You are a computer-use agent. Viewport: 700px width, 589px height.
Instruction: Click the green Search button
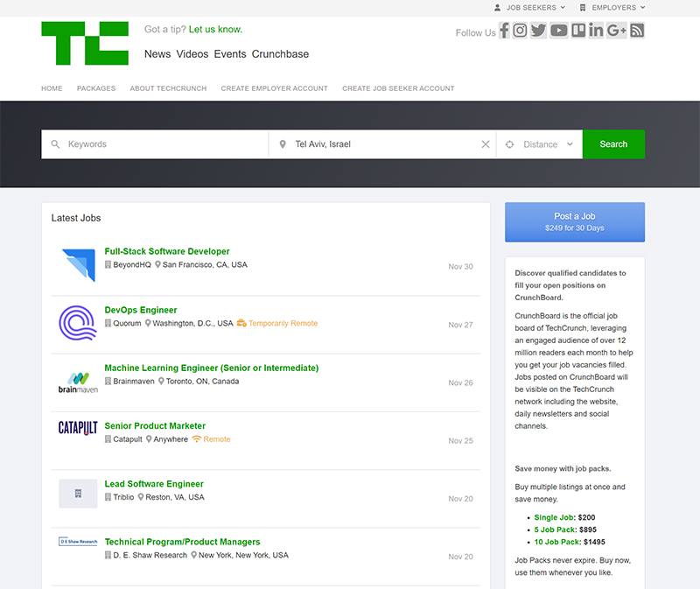(x=614, y=144)
